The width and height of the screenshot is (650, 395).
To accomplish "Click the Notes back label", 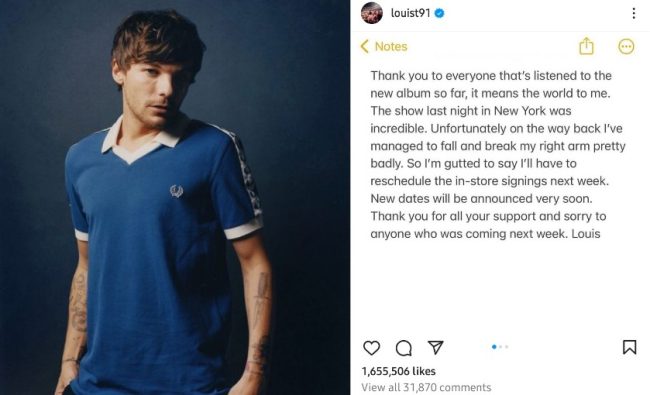I will coord(391,46).
